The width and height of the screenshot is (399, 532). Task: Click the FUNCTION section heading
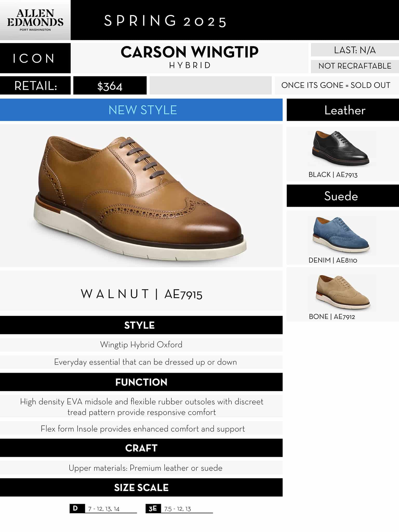coord(141,382)
